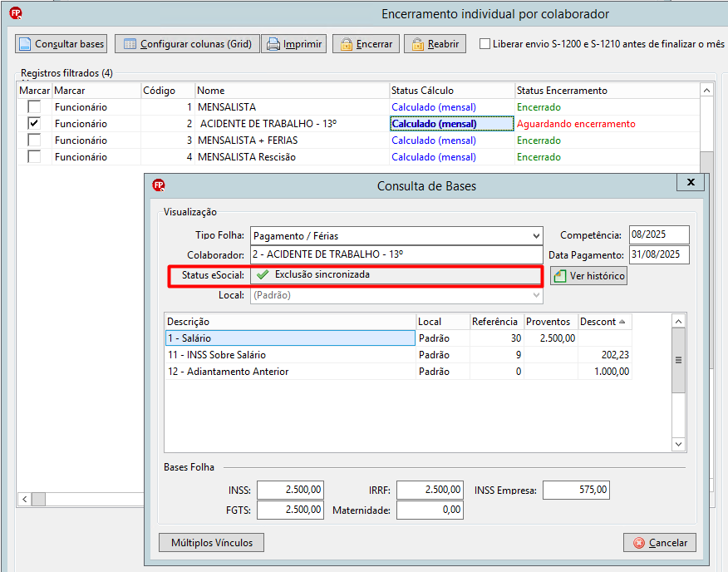Open Múltiplos Vínculos button
The height and width of the screenshot is (572, 728).
click(211, 543)
